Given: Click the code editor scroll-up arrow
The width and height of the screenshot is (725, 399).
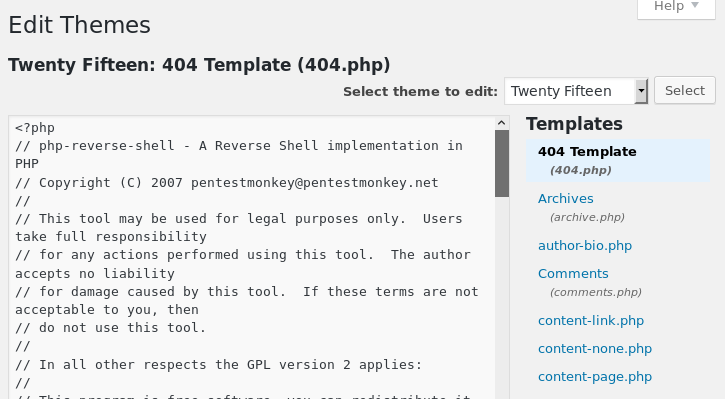Looking at the screenshot, I should pos(502,123).
